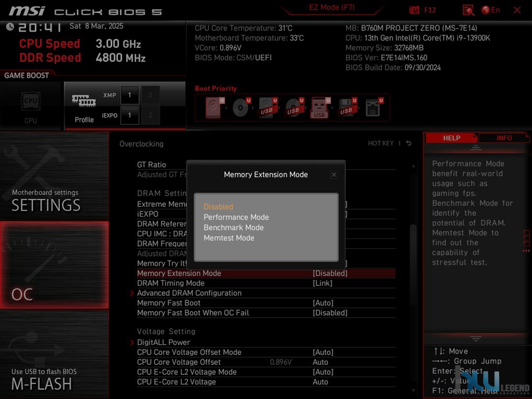The width and height of the screenshot is (532, 399).
Task: Click the help panel bottom grip handle
Action: click(x=476, y=338)
